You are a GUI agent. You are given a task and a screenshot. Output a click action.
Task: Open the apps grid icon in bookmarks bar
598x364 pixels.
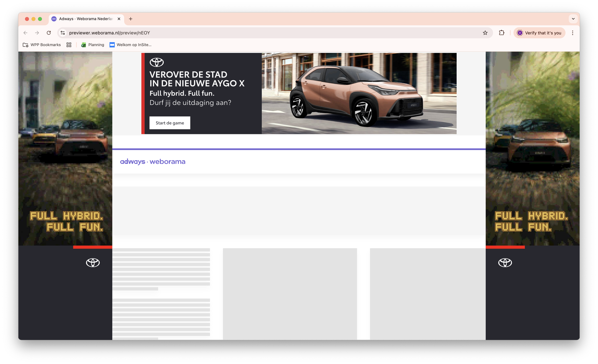pyautogui.click(x=69, y=45)
